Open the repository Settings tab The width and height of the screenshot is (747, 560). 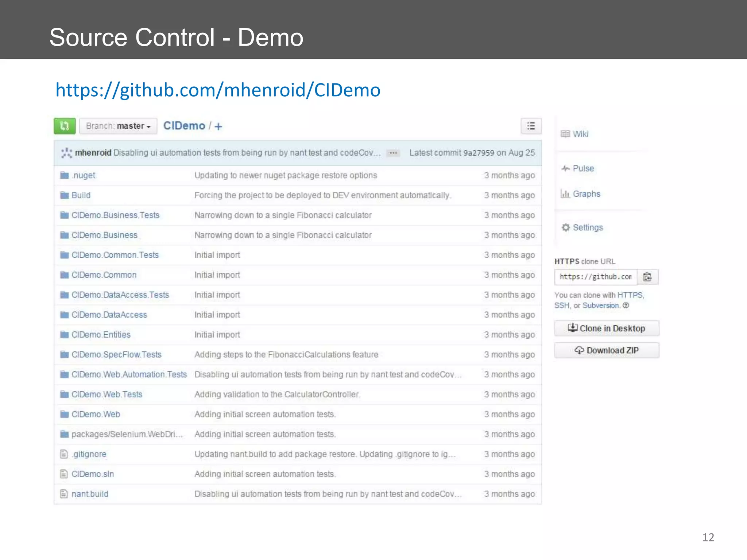(588, 227)
